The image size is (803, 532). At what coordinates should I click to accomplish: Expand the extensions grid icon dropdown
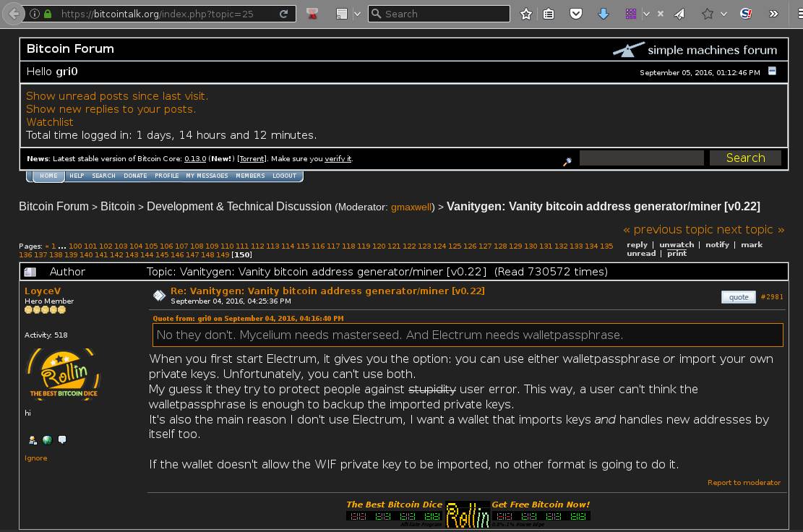[647, 13]
